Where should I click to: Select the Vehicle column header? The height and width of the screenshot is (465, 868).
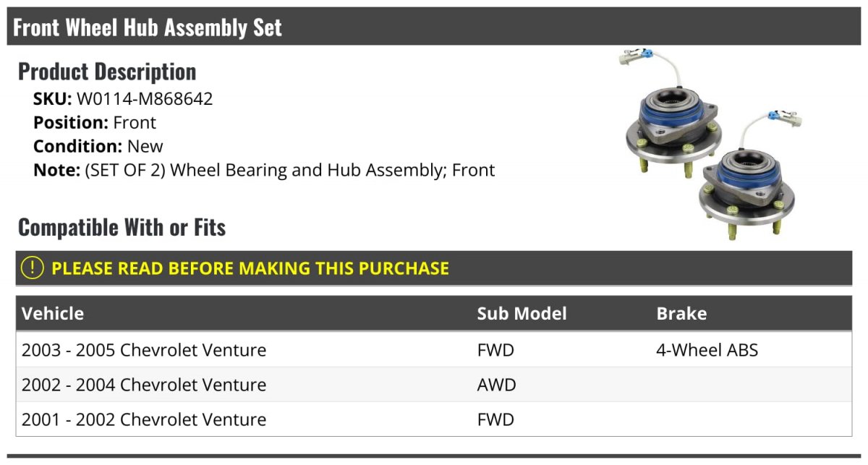pos(53,314)
